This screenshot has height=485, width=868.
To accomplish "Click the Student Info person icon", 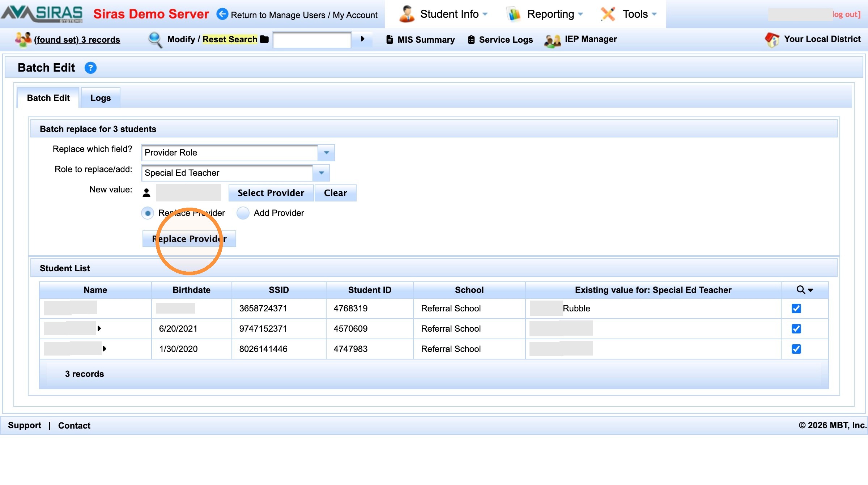I will click(x=407, y=14).
